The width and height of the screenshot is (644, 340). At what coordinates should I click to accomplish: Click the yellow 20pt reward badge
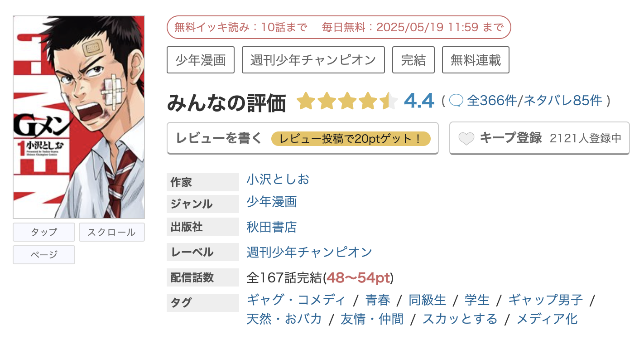pyautogui.click(x=353, y=138)
